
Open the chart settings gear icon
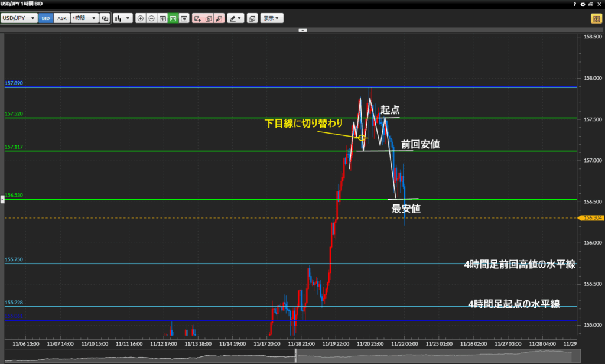[583, 4]
